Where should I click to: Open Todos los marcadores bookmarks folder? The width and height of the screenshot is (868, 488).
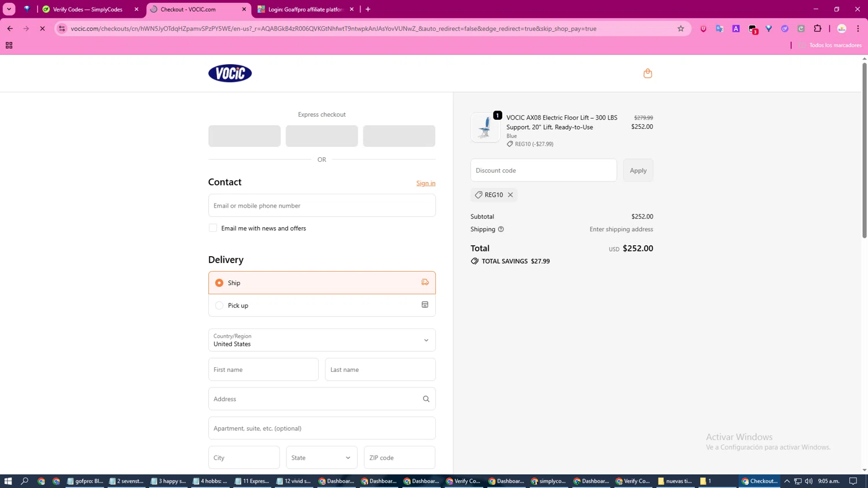point(831,45)
